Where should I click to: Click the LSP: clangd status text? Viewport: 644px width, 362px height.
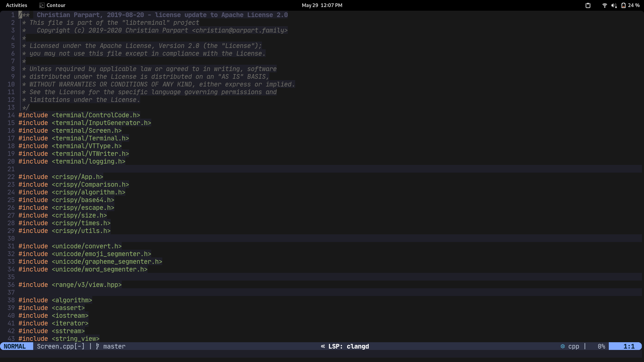(348, 346)
